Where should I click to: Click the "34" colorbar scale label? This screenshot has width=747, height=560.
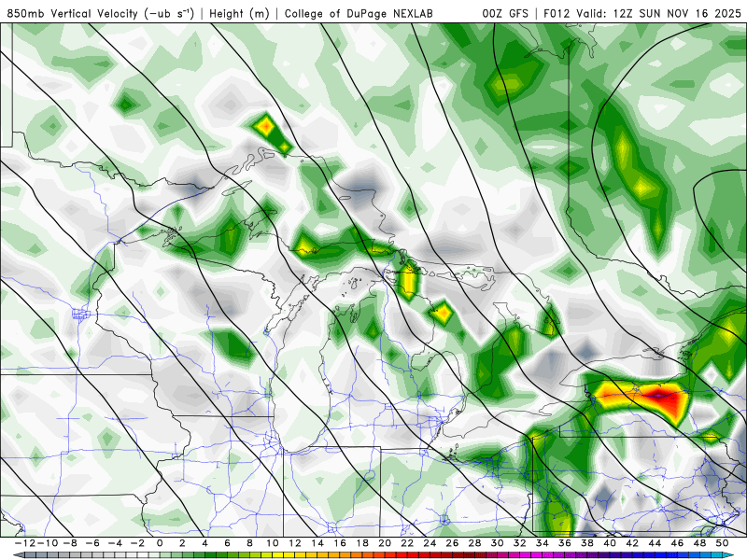(543, 543)
